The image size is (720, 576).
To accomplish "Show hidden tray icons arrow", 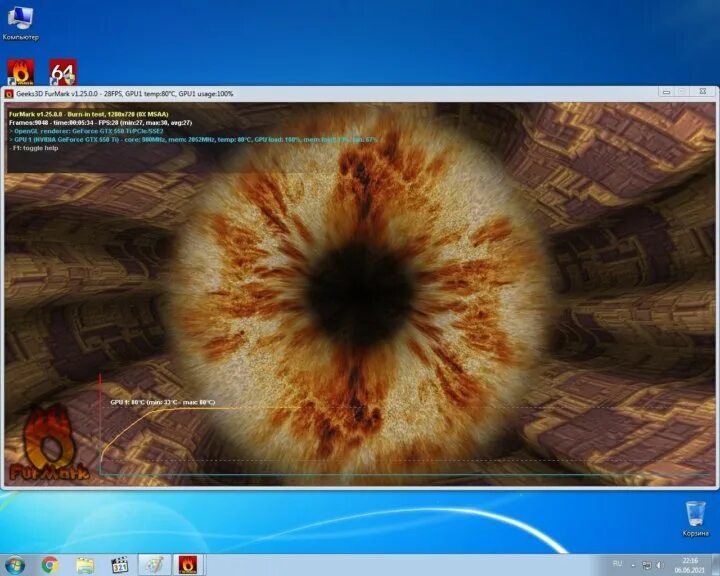I will pos(633,565).
